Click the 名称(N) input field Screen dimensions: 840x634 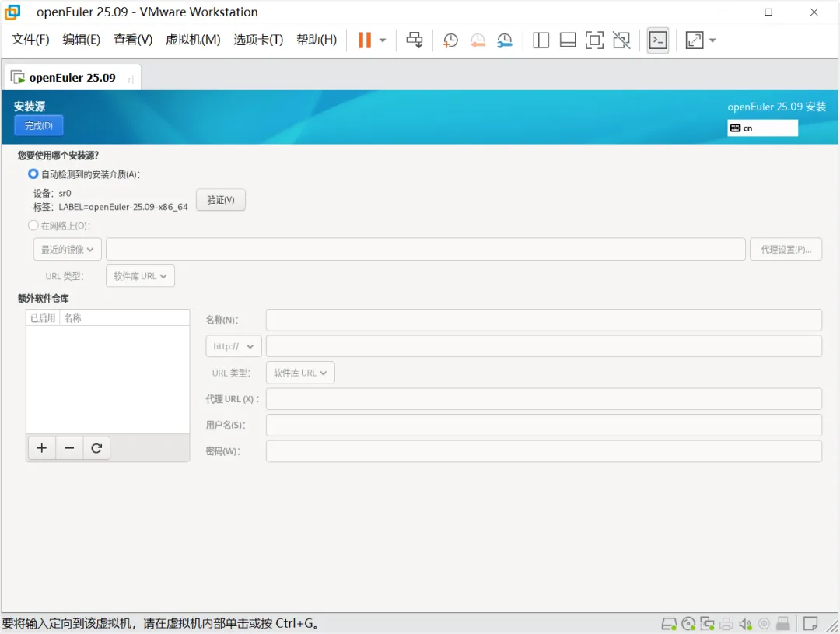coord(544,320)
